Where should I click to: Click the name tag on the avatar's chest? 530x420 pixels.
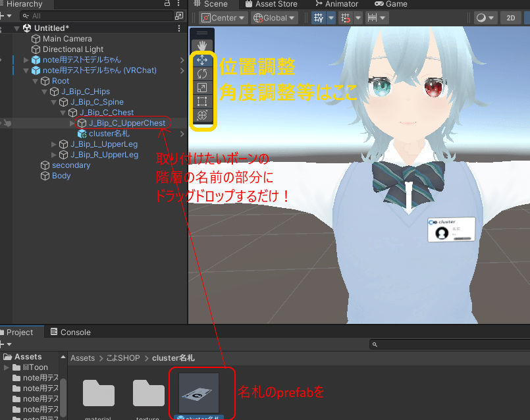pos(451,230)
